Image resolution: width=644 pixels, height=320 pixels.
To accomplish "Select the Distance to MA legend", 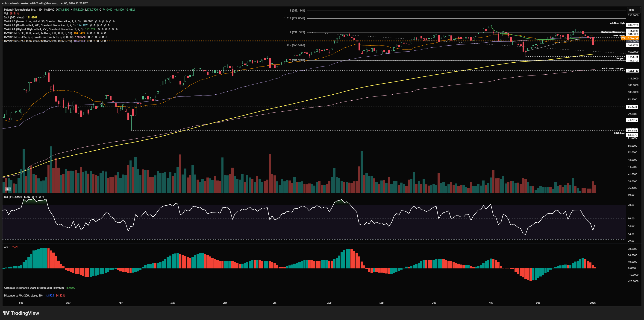I will 23,296.
